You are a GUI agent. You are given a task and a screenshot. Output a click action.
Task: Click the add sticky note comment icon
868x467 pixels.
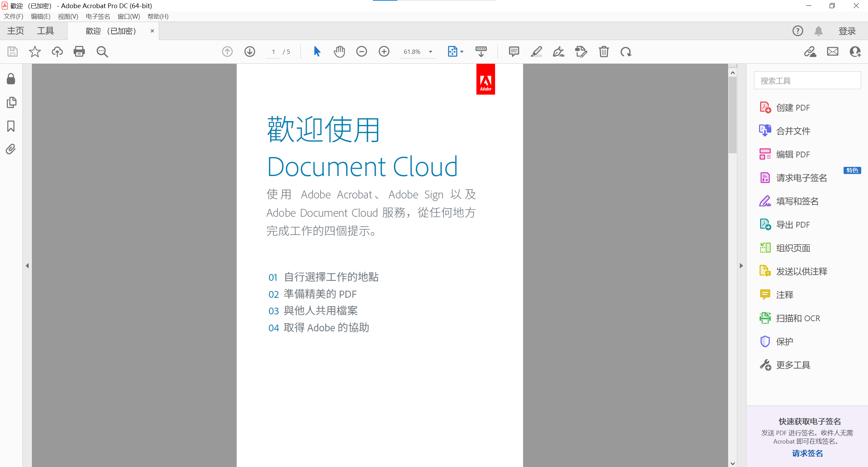pos(514,52)
